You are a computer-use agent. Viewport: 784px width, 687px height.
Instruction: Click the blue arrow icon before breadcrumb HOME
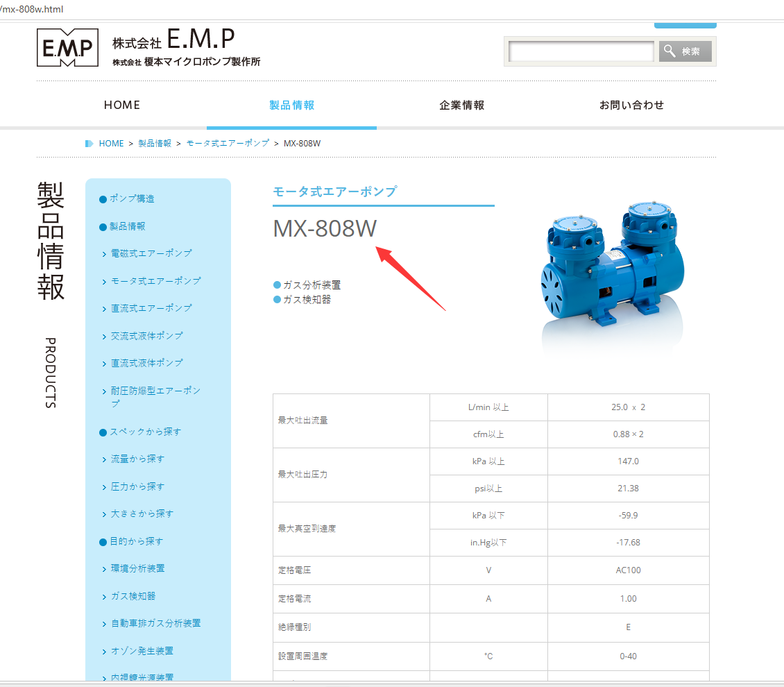89,143
